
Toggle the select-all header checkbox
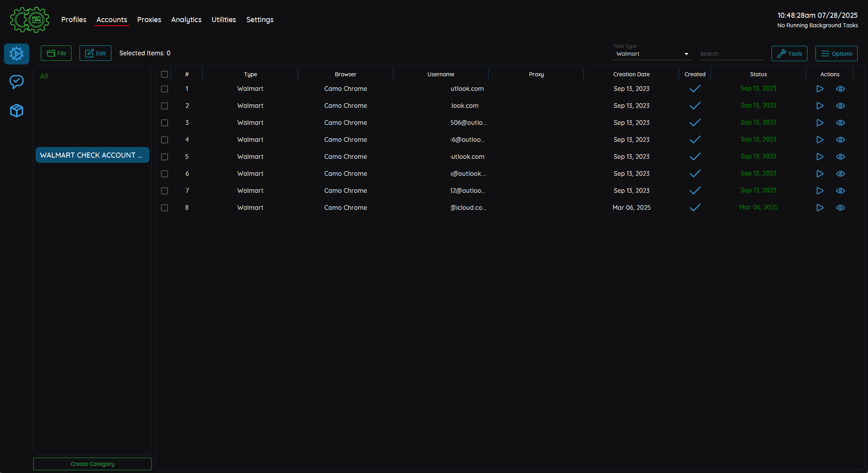pos(165,74)
